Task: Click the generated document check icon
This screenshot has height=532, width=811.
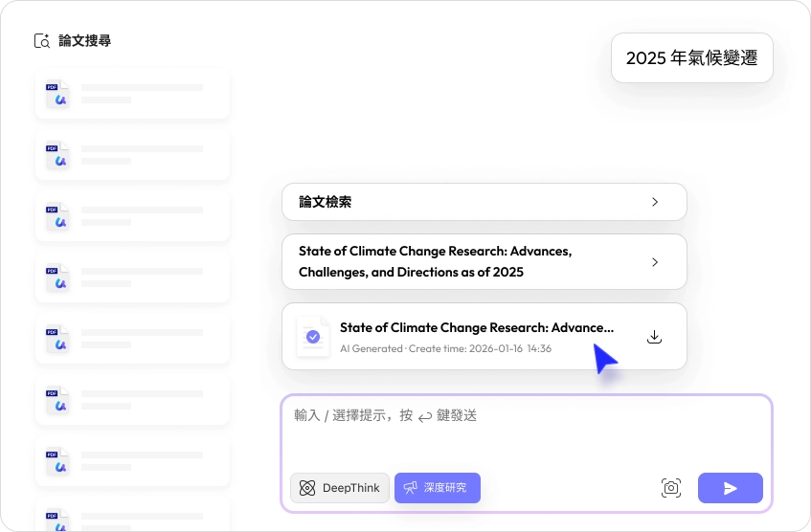Action: (x=312, y=337)
